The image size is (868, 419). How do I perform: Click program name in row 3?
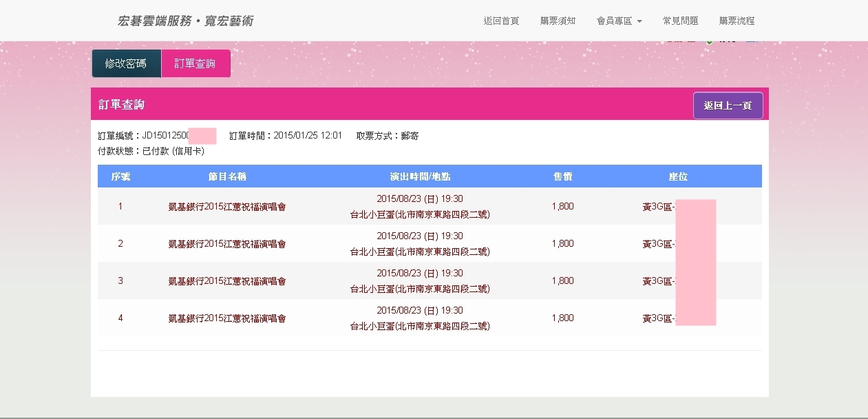[x=227, y=281]
